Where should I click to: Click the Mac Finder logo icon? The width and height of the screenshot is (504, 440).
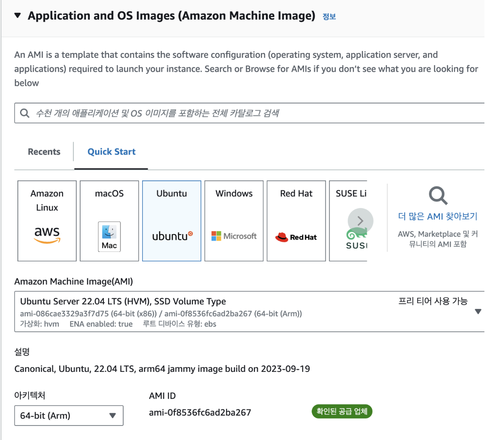coord(109,237)
